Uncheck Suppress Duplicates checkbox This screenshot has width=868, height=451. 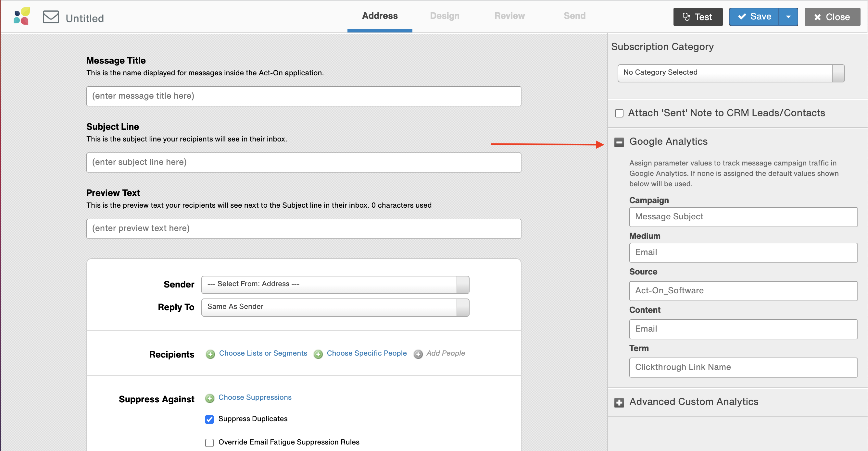click(x=209, y=419)
